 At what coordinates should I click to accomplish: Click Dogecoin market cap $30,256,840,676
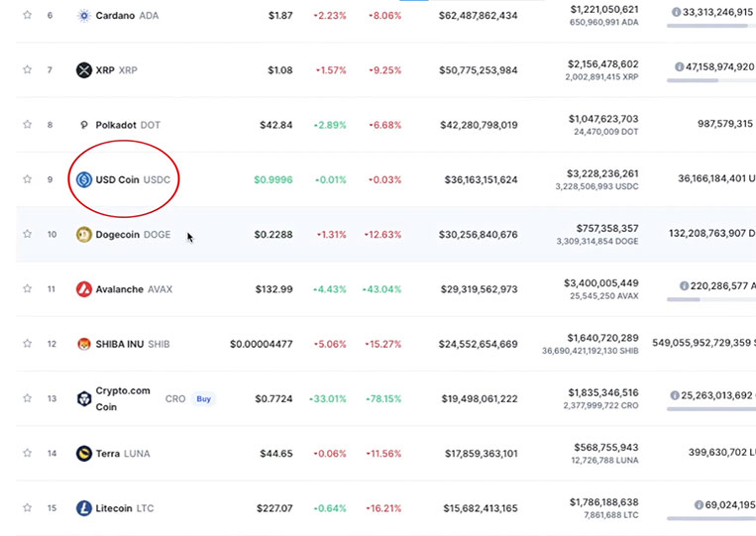coord(478,234)
